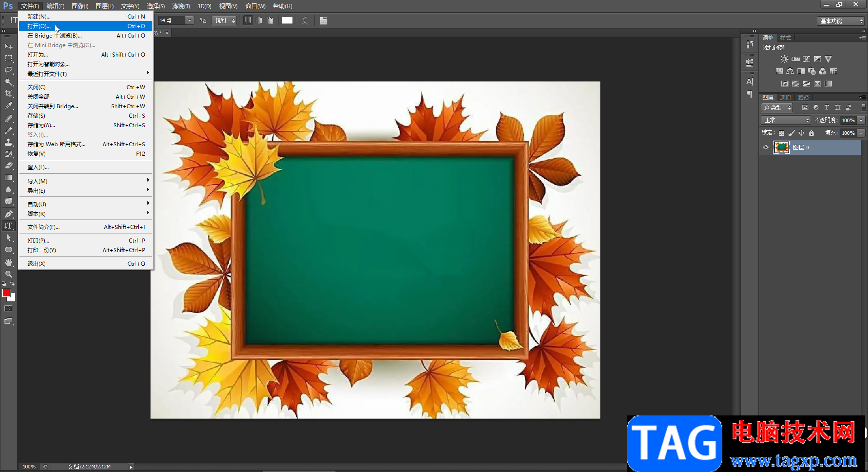Open the layer filter 类型 dropdown

click(777, 108)
